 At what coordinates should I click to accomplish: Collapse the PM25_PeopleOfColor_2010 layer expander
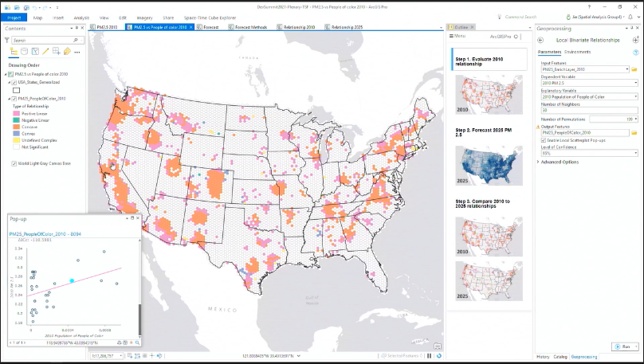pyautogui.click(x=9, y=99)
